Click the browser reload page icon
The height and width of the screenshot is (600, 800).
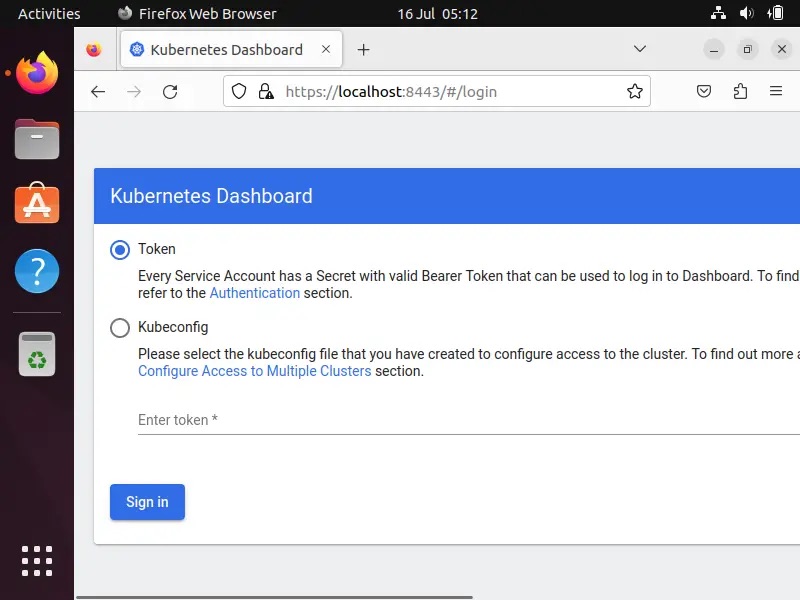coord(170,92)
